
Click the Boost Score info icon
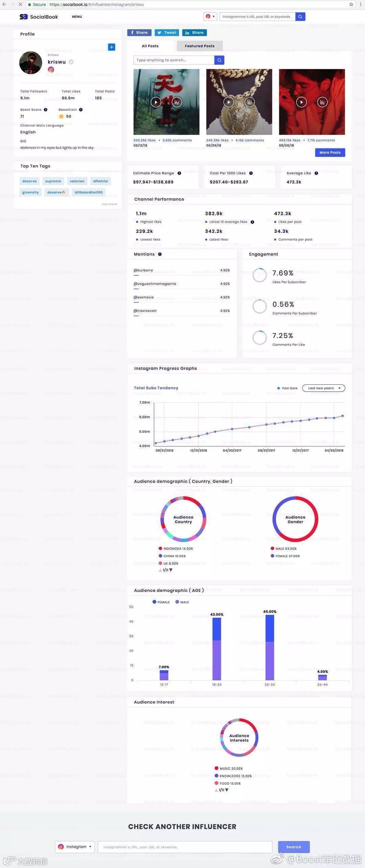(x=46, y=110)
